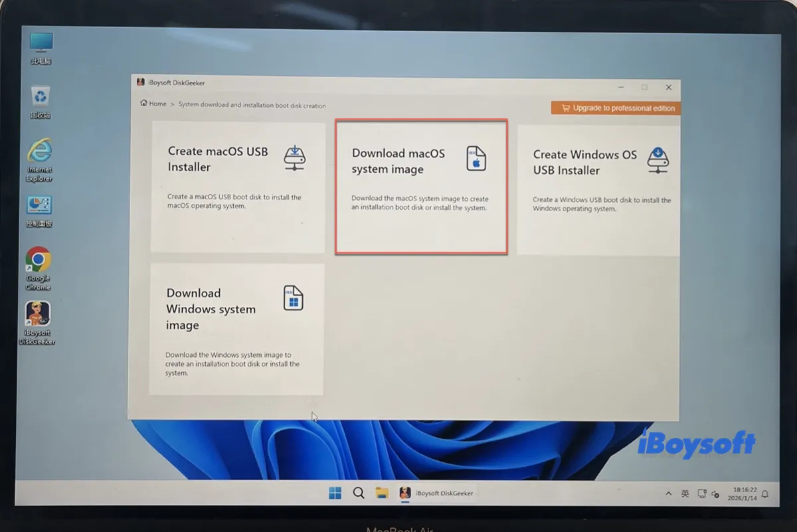Open Recycle Bin desktop icon
This screenshot has height=532, width=797.
41,102
